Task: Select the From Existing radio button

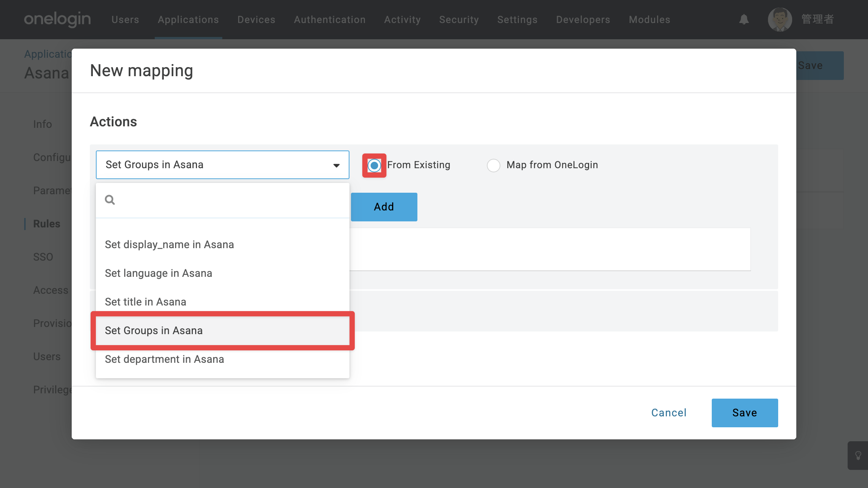Action: [374, 165]
